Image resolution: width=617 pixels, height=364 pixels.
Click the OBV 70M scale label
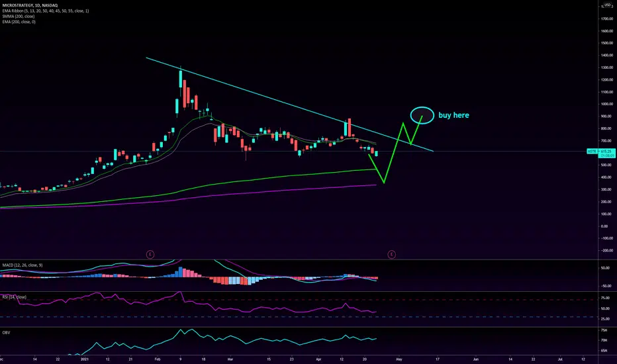(604, 340)
